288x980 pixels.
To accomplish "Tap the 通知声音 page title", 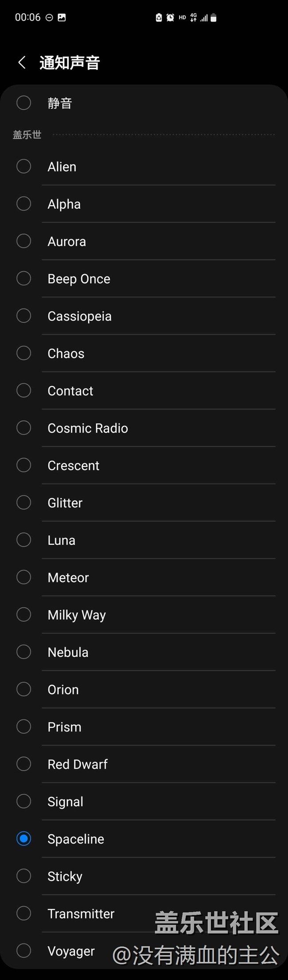I will 70,62.
